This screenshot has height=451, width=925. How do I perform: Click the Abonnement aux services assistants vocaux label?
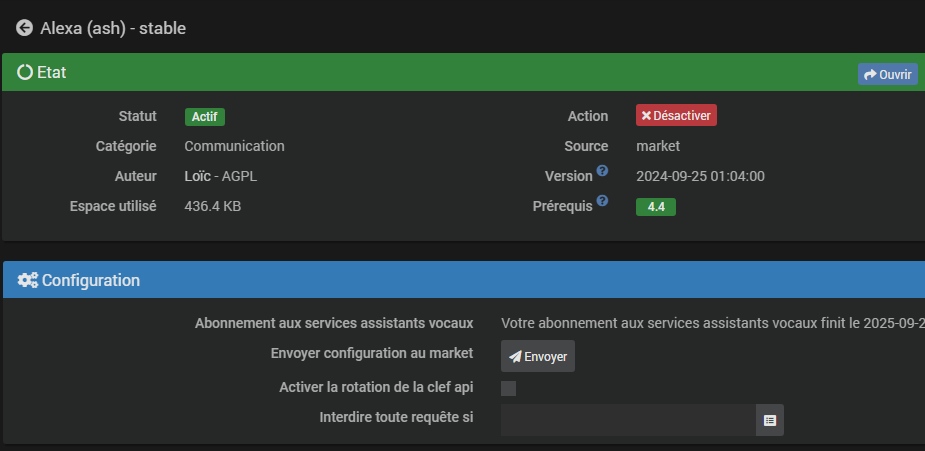pos(334,323)
